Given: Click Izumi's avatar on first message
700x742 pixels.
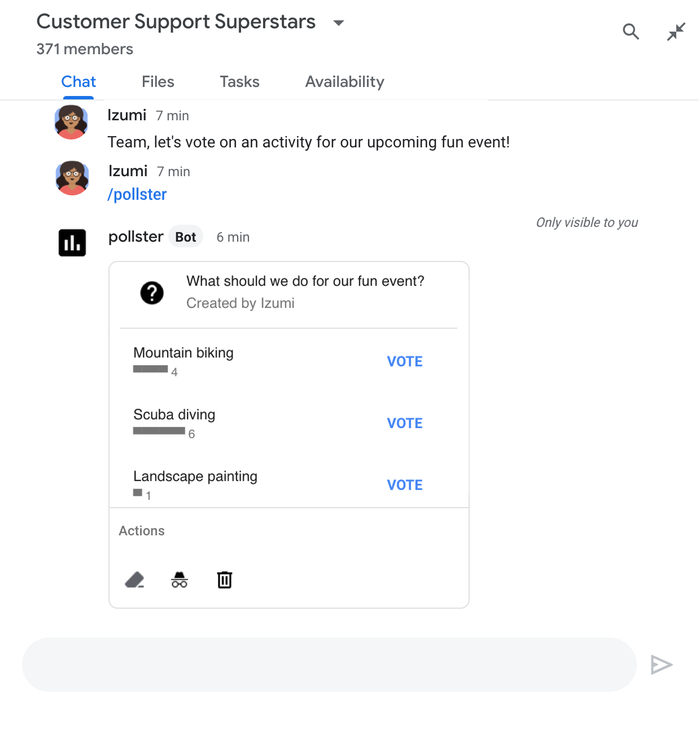Looking at the screenshot, I should click(x=71, y=122).
